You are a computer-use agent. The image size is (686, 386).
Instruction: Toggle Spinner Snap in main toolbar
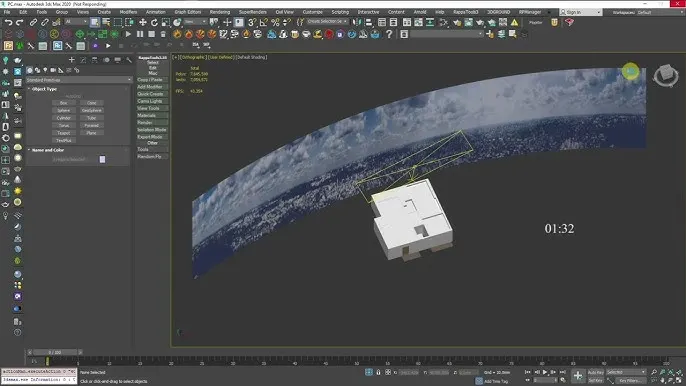tap(286, 22)
